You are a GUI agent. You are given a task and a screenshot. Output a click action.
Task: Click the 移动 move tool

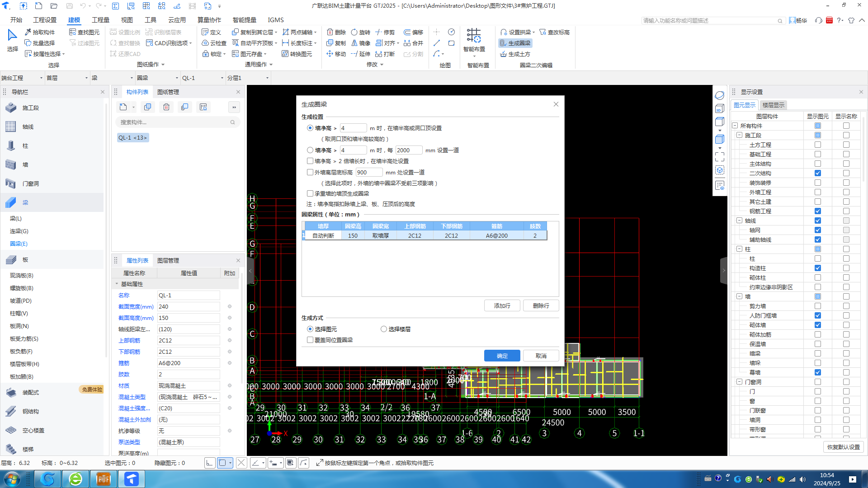[x=336, y=54]
